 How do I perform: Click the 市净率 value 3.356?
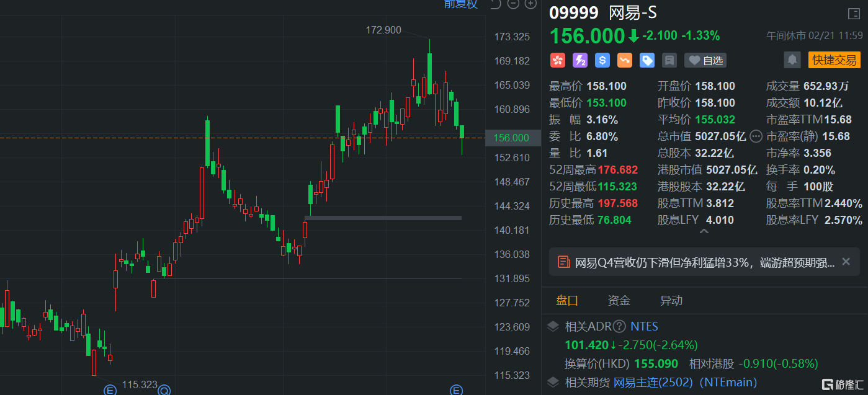(818, 153)
